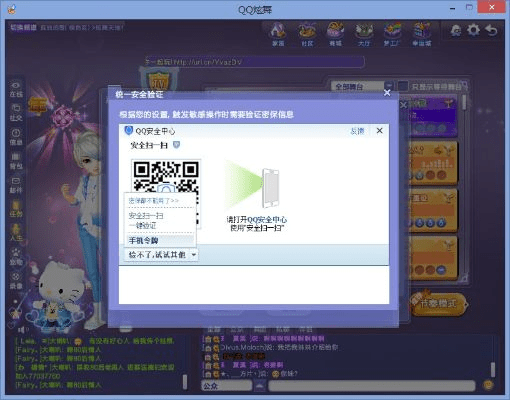Click the back arrow icon in top right
Image resolution: width=510 pixels, height=400 pixels.
492,30
